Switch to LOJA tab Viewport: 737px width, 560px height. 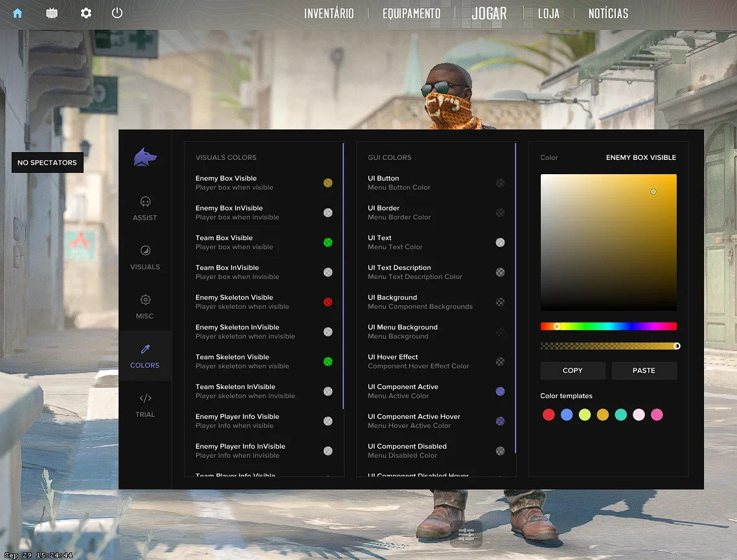tap(549, 14)
